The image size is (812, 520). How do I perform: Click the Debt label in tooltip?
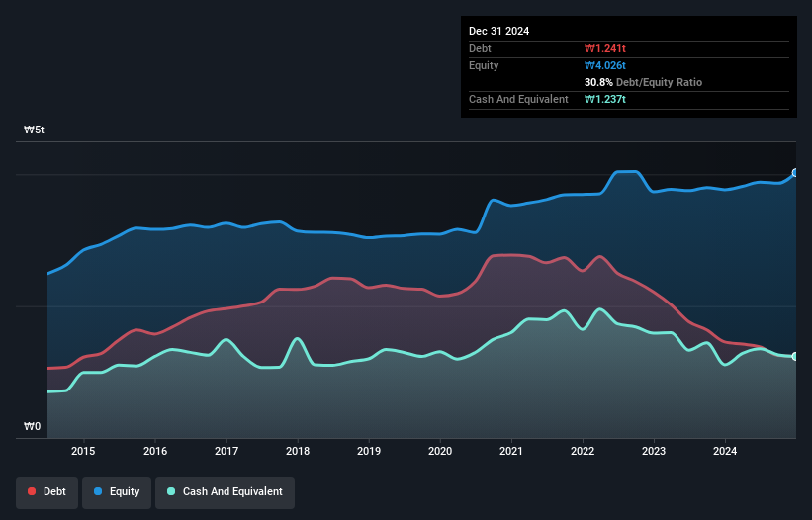[x=480, y=48]
